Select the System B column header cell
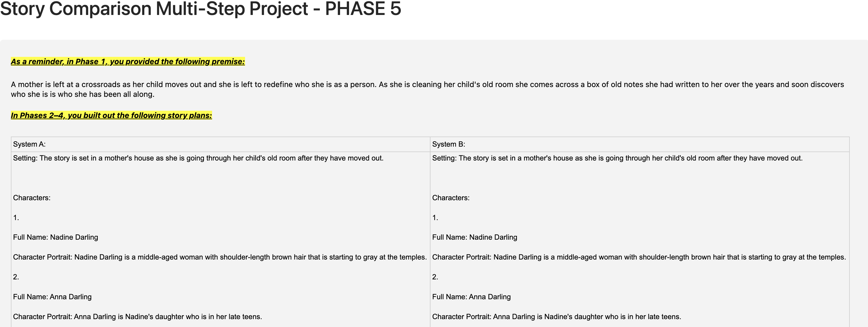Screen dimensions: 868x327 pyautogui.click(x=640, y=144)
